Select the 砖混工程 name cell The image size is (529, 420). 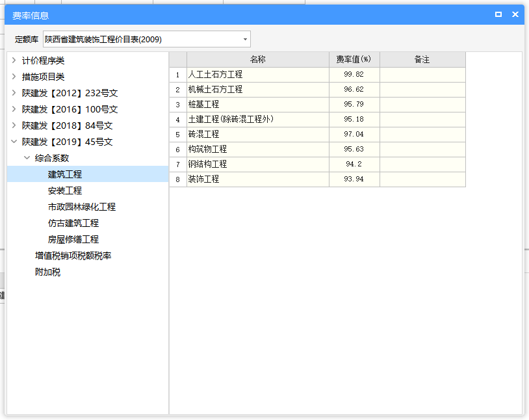click(258, 134)
